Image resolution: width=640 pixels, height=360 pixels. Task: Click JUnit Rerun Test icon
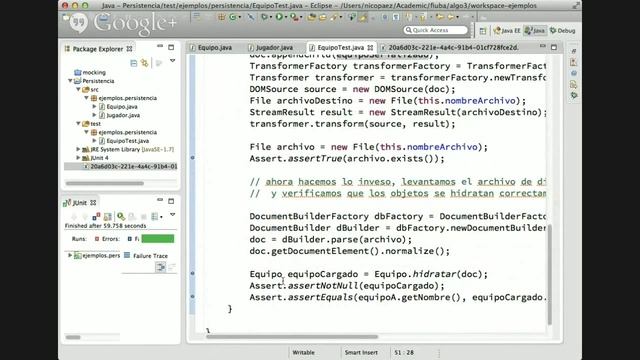point(121,216)
